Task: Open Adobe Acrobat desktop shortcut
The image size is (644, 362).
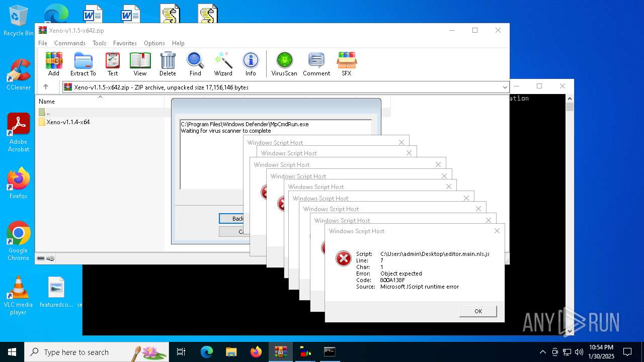Action: click(18, 133)
